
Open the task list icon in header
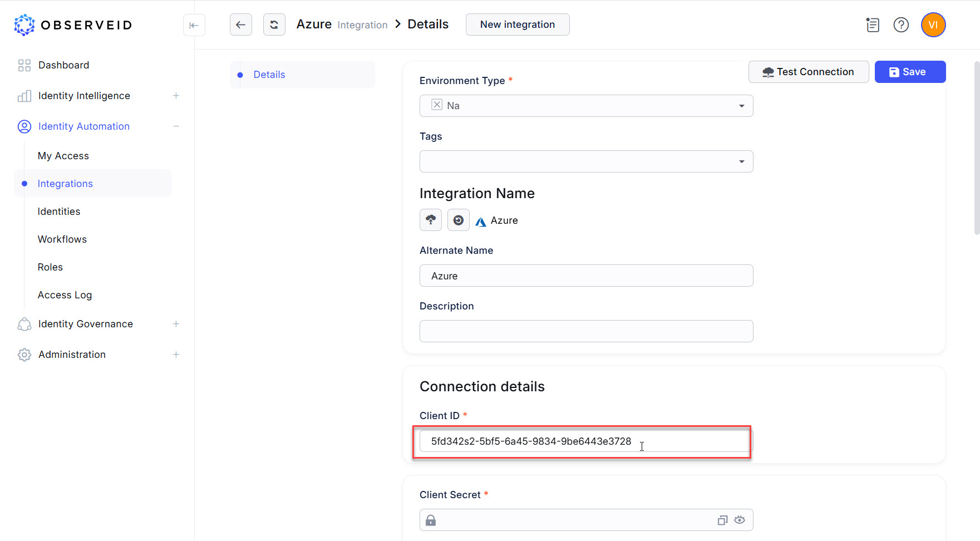click(872, 25)
